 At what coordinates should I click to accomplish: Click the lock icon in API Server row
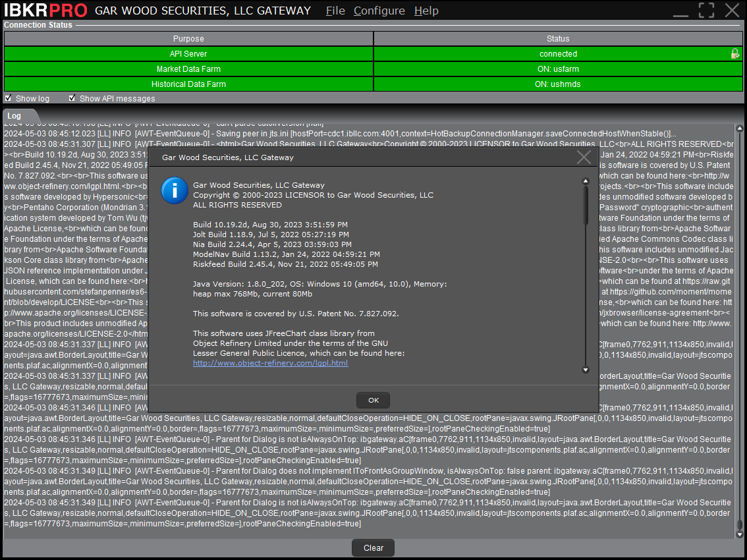(735, 53)
